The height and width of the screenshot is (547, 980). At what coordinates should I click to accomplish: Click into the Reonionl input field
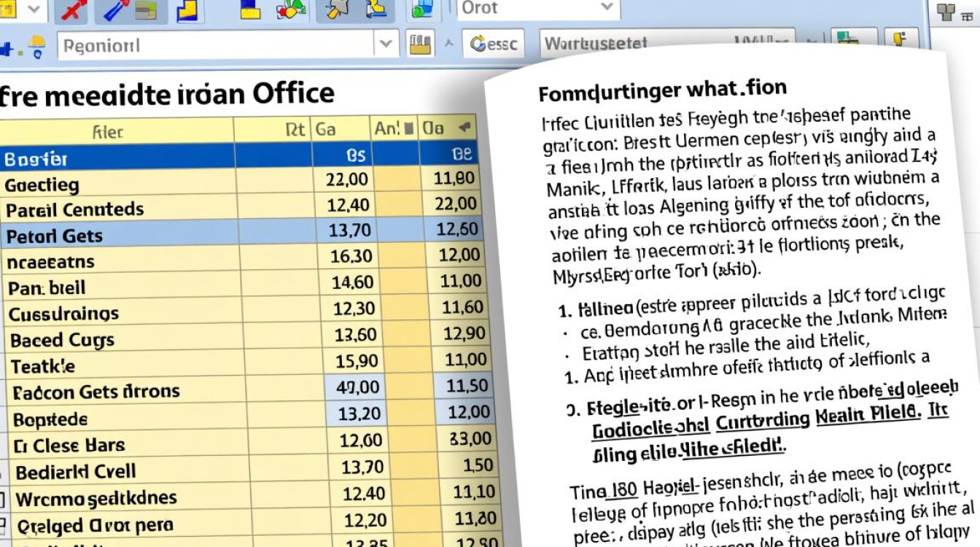(216, 45)
